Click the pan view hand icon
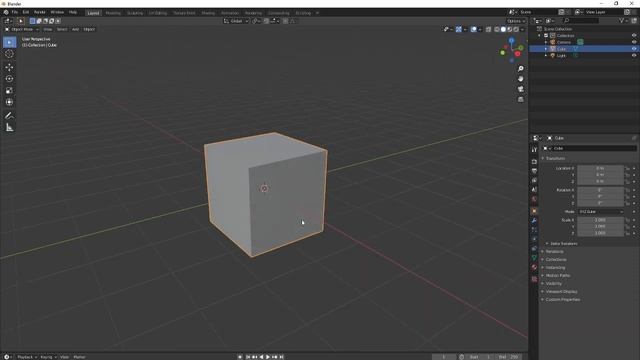 (x=520, y=79)
